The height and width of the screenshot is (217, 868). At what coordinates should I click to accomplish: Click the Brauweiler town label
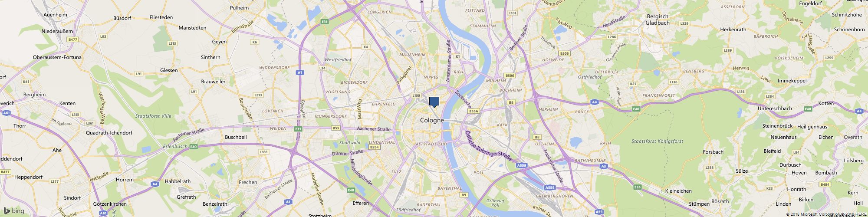213,81
